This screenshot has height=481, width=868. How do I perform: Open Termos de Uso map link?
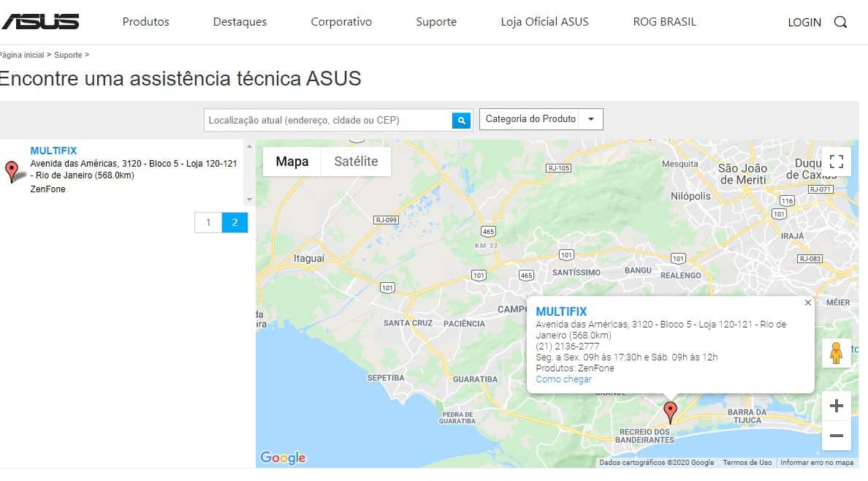[747, 462]
